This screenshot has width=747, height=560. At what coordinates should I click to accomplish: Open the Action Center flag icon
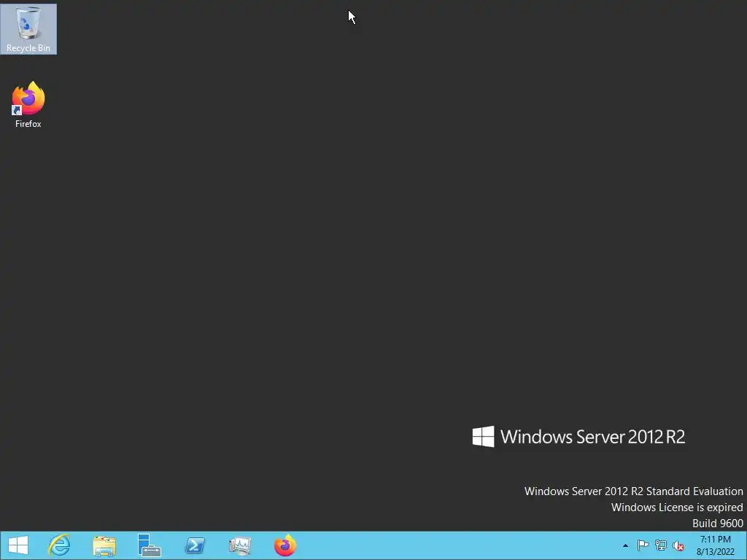643,545
